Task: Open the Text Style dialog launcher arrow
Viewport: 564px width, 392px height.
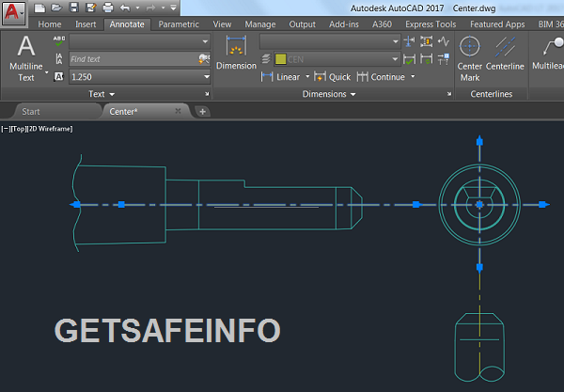Action: [x=207, y=94]
